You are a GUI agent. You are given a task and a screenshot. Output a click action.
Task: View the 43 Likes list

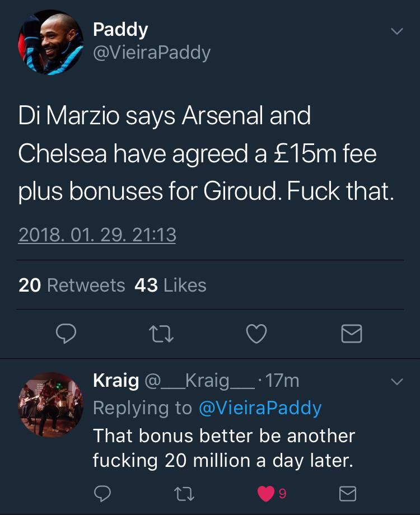point(170,285)
